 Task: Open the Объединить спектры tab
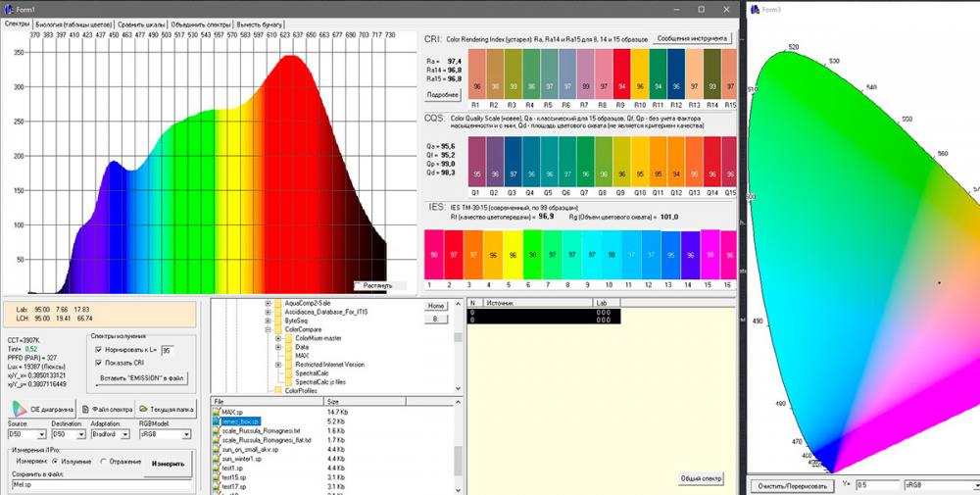pyautogui.click(x=200, y=25)
